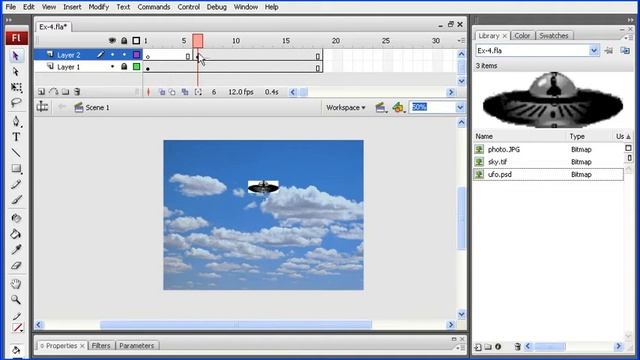Open the File menu
The height and width of the screenshot is (360, 640).
tap(11, 7)
